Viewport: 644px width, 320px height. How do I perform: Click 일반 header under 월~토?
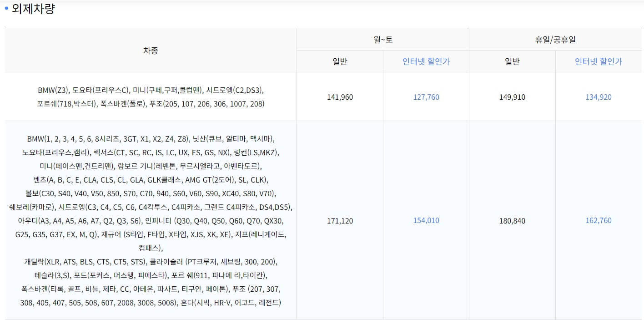pos(340,61)
